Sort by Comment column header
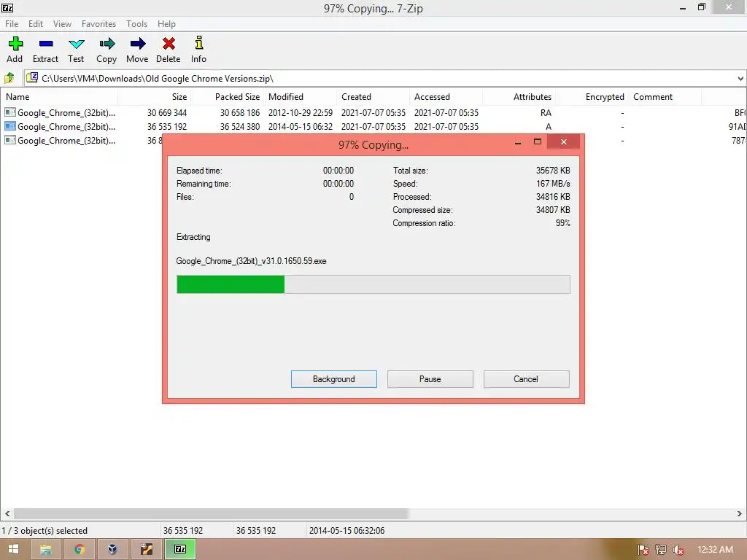 [665, 97]
